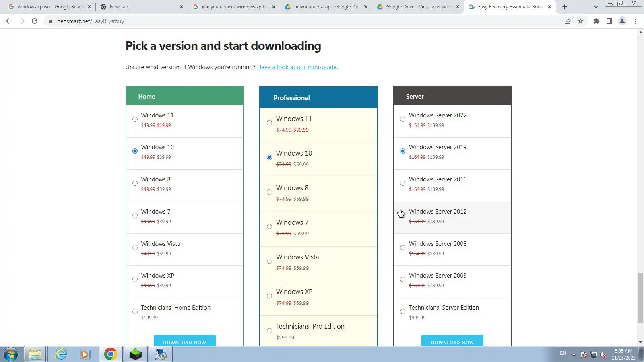This screenshot has height=362, width=644.
Task: Click the address bar URL field
Action: (x=302, y=21)
